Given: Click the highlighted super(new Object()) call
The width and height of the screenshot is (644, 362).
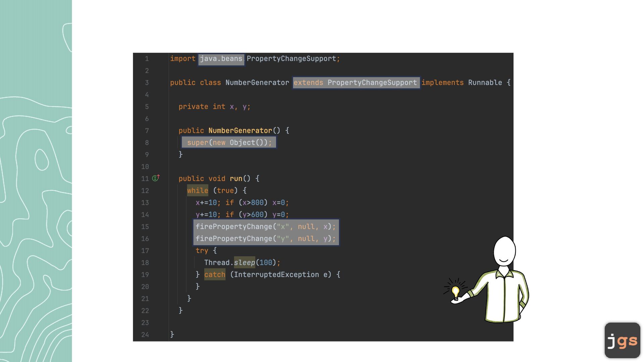Looking at the screenshot, I should coord(229,142).
